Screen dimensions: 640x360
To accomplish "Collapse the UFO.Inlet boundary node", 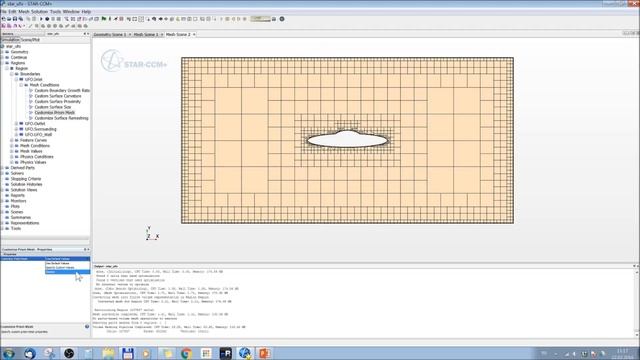I will [x=16, y=80].
